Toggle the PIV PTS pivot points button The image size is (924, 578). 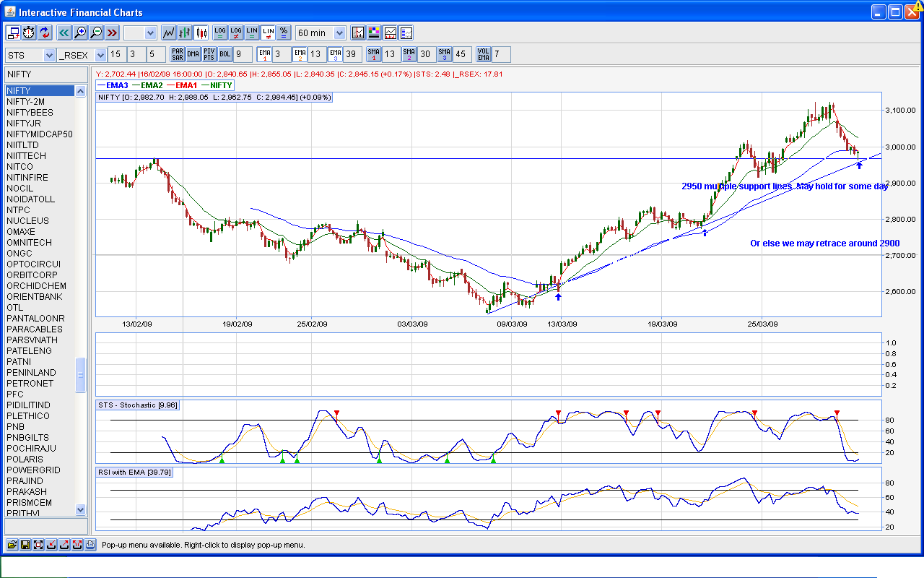point(209,54)
